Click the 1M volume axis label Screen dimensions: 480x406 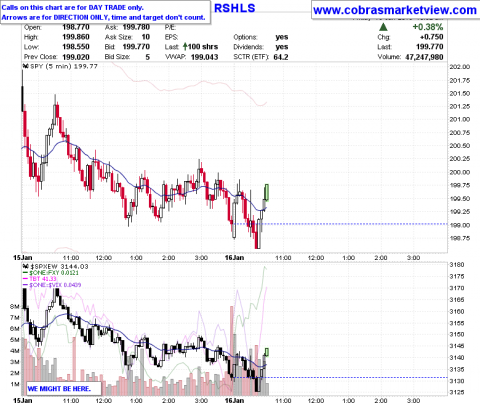click(15, 384)
